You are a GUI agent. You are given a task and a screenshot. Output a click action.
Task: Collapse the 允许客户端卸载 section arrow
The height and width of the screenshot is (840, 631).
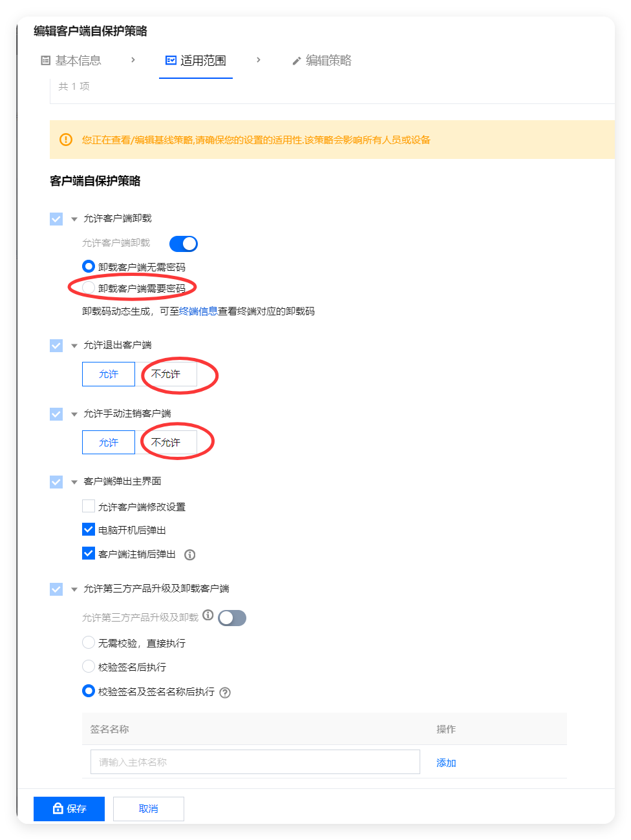[x=74, y=219]
